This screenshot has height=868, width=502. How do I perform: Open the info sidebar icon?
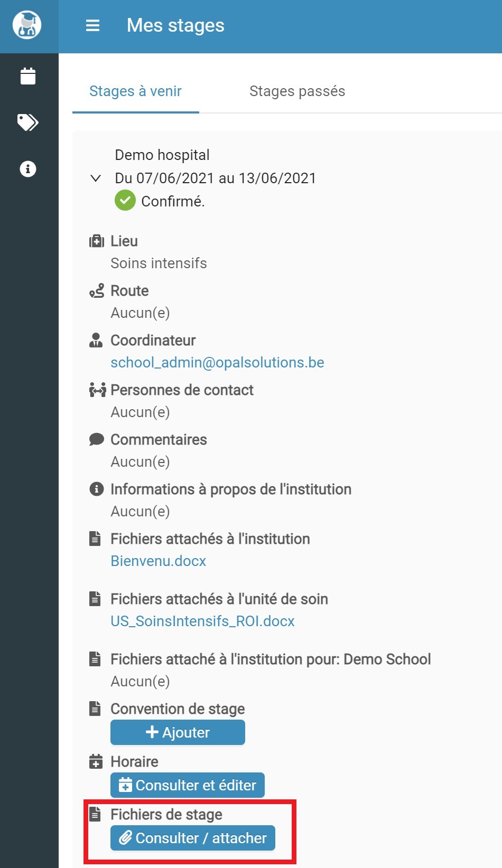click(x=28, y=169)
